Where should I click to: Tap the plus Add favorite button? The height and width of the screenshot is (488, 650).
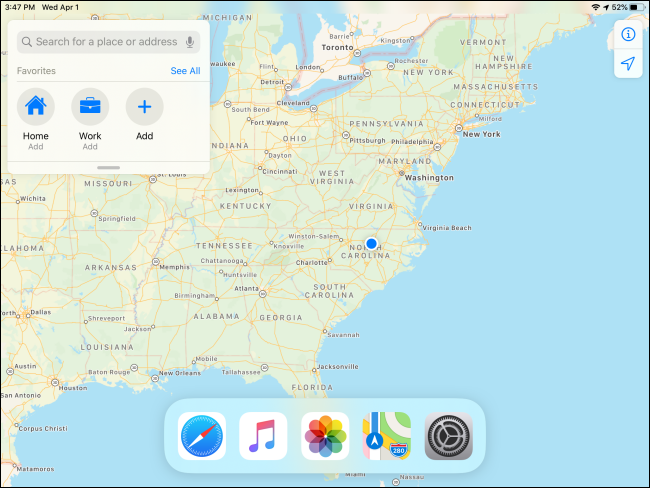coord(144,107)
